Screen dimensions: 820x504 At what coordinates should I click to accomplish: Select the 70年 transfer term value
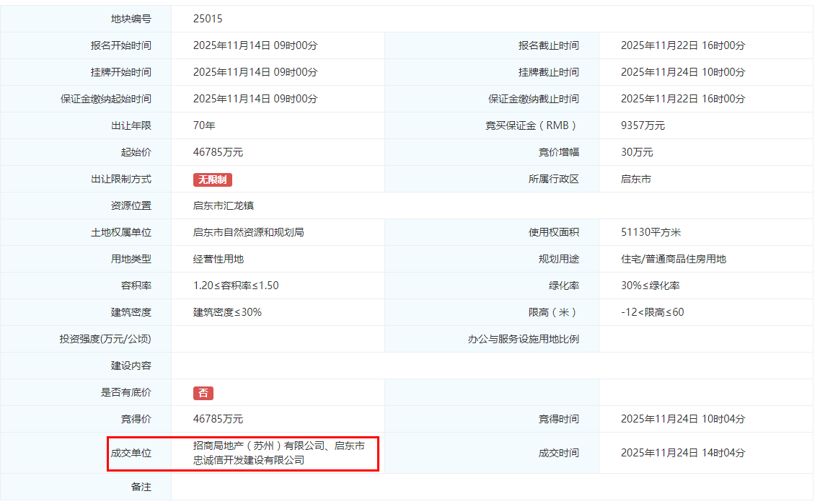[x=204, y=125]
